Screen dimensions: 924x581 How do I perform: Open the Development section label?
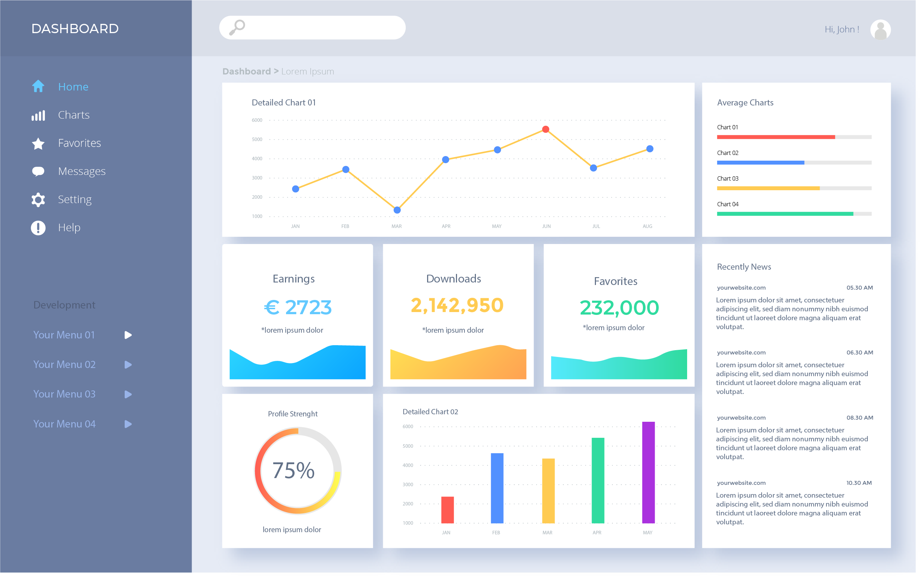(x=64, y=304)
